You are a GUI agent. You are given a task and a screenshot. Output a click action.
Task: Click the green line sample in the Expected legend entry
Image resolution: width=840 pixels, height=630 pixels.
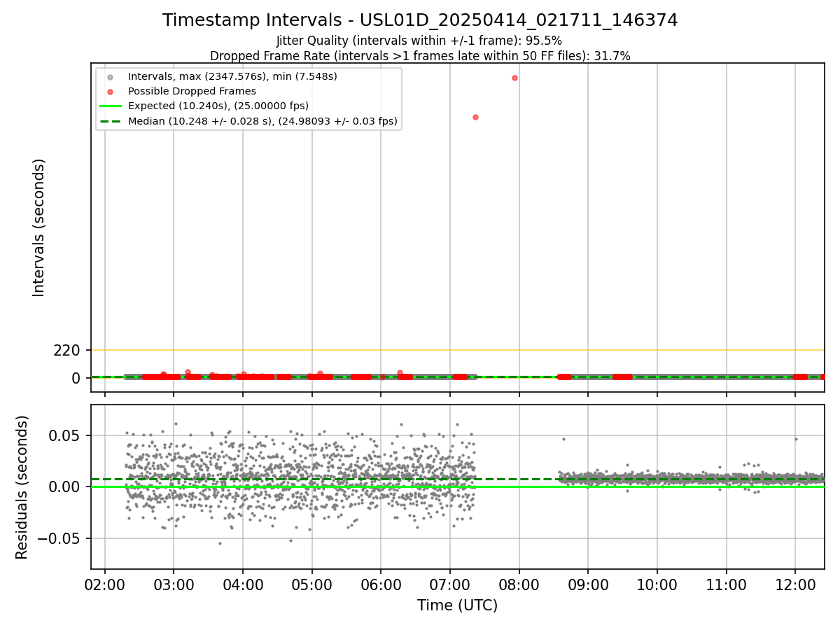click(x=110, y=106)
